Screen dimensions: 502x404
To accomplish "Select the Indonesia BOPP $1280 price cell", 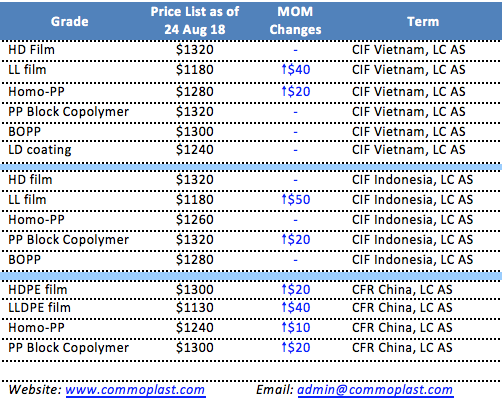I will click(x=195, y=260).
